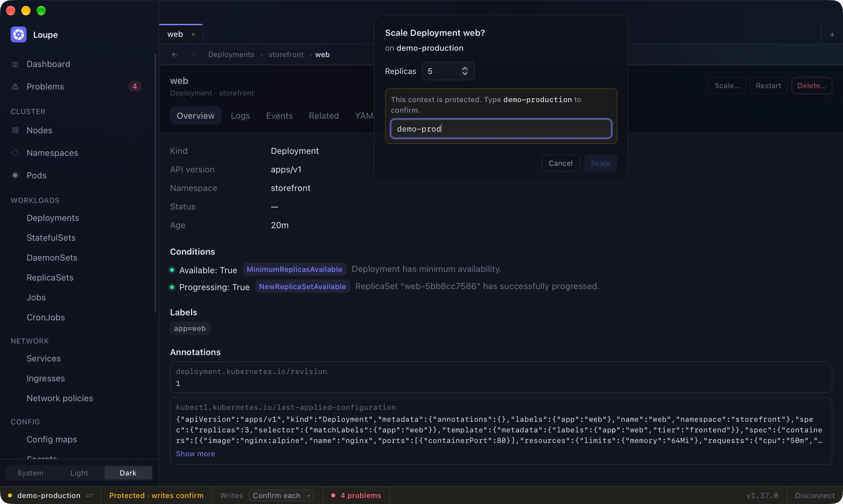Click the storefront breadcrumb

[x=286, y=54]
